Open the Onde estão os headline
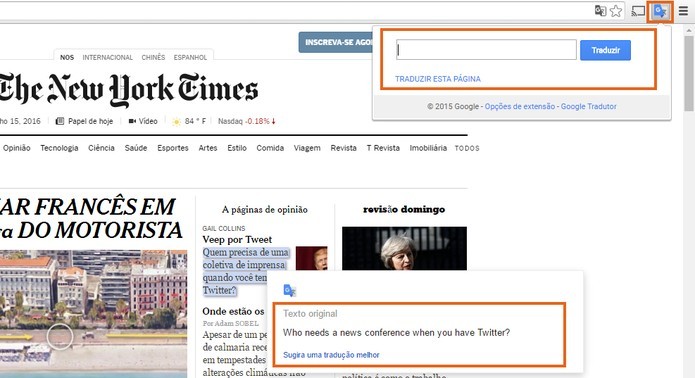Viewport: 695px width, 378px height. click(x=233, y=311)
